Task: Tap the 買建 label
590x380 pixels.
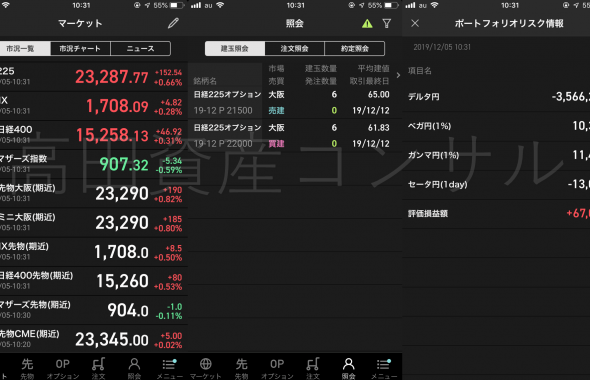Action: (276, 144)
